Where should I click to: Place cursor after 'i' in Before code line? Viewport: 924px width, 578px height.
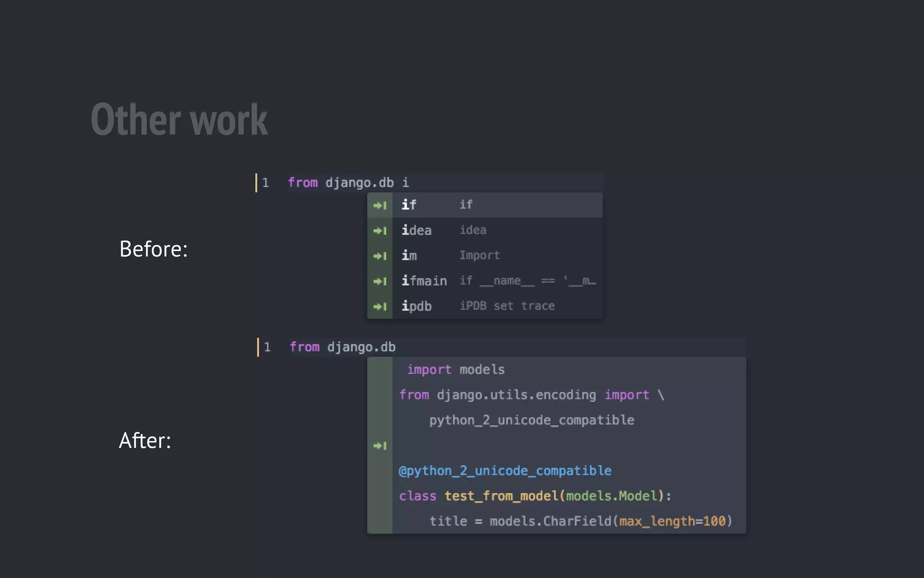click(410, 183)
